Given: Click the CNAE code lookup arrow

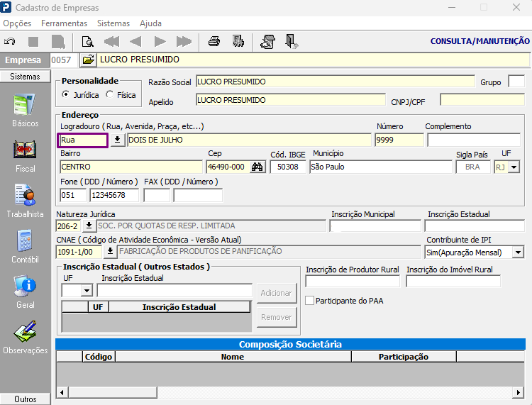Looking at the screenshot, I should coord(110,251).
